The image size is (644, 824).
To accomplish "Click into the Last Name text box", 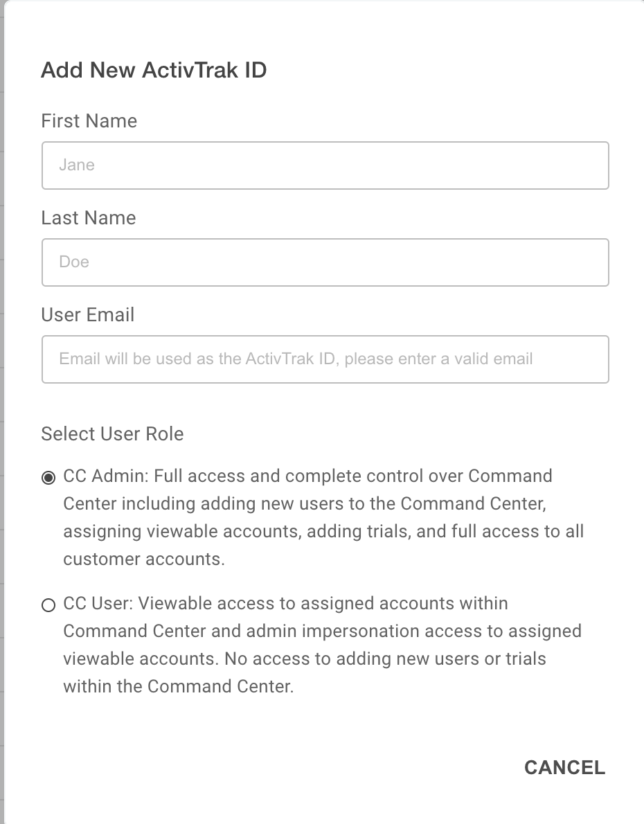I will point(325,262).
